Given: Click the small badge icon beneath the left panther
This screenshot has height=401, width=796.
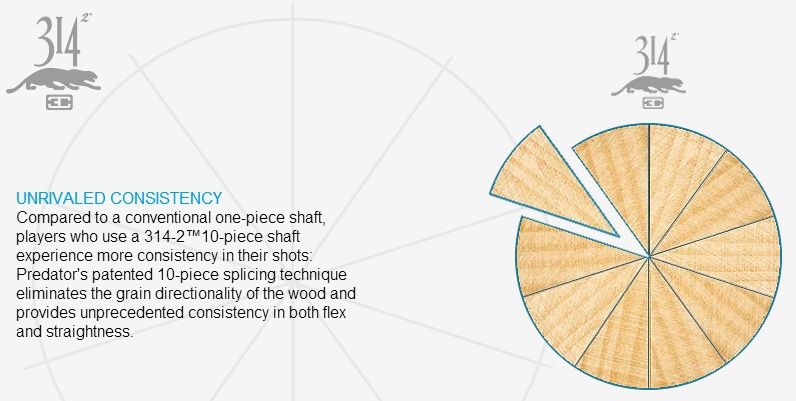Looking at the screenshot, I should point(59,102).
